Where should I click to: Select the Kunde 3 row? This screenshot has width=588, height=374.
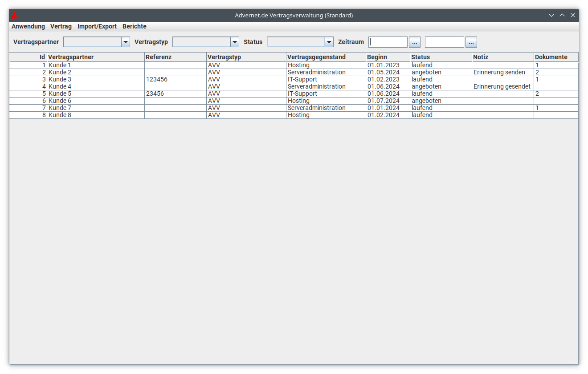[x=294, y=79]
